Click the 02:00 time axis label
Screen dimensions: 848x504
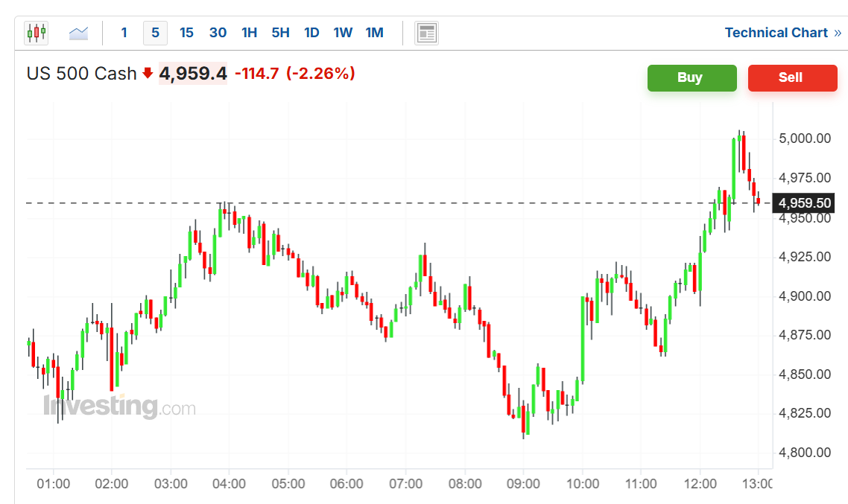112,484
